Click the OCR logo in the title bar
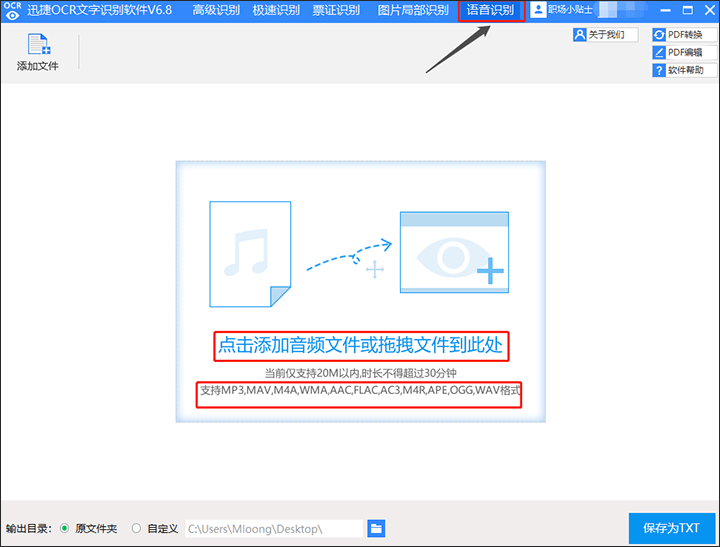Image resolution: width=720 pixels, height=547 pixels. pyautogui.click(x=12, y=10)
